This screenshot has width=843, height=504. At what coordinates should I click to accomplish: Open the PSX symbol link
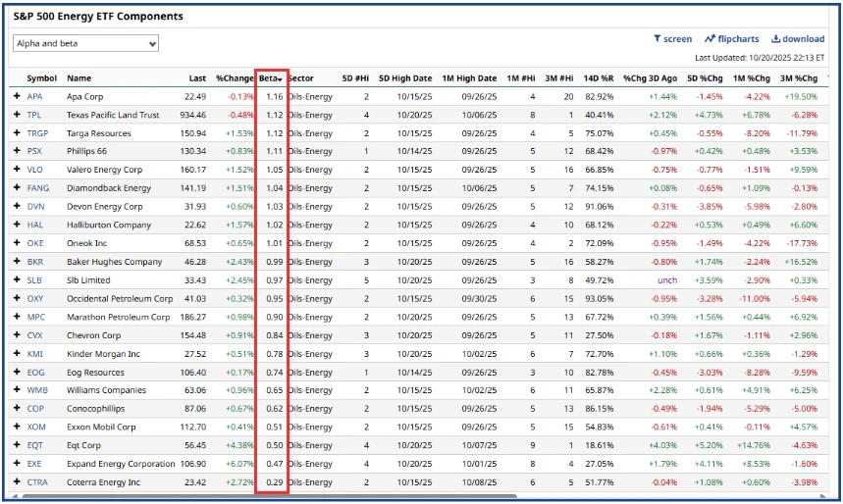(x=34, y=151)
